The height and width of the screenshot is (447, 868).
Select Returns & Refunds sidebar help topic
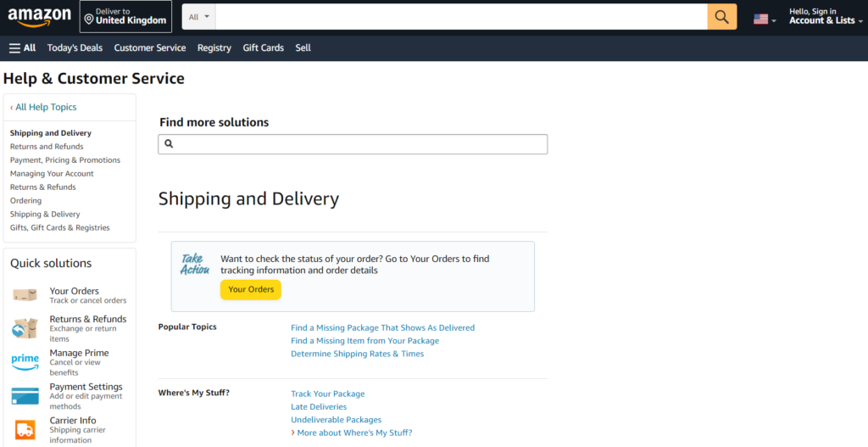42,187
